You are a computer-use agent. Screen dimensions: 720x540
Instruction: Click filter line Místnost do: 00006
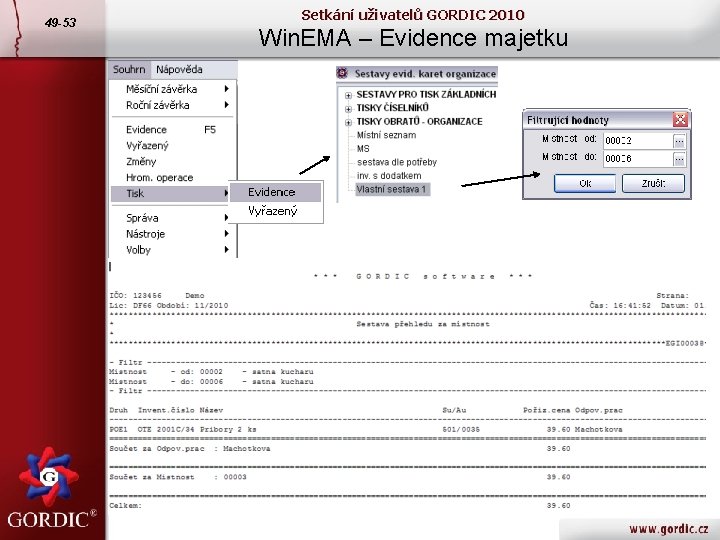click(211, 382)
